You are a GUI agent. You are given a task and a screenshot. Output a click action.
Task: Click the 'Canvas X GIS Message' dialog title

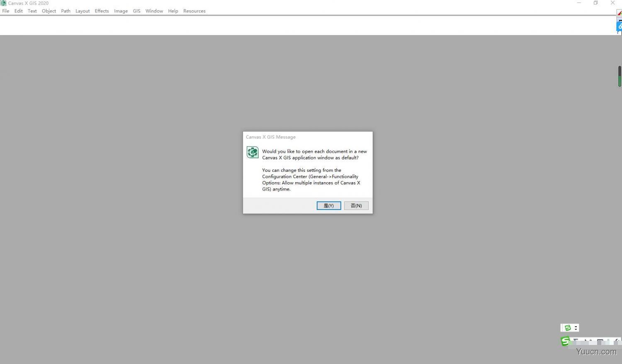pyautogui.click(x=271, y=137)
